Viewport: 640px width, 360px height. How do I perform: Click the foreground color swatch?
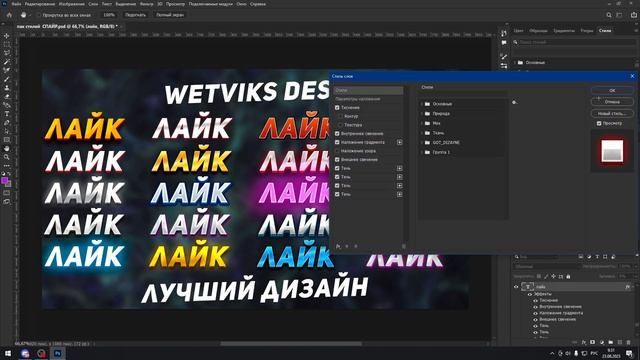click(x=4, y=180)
